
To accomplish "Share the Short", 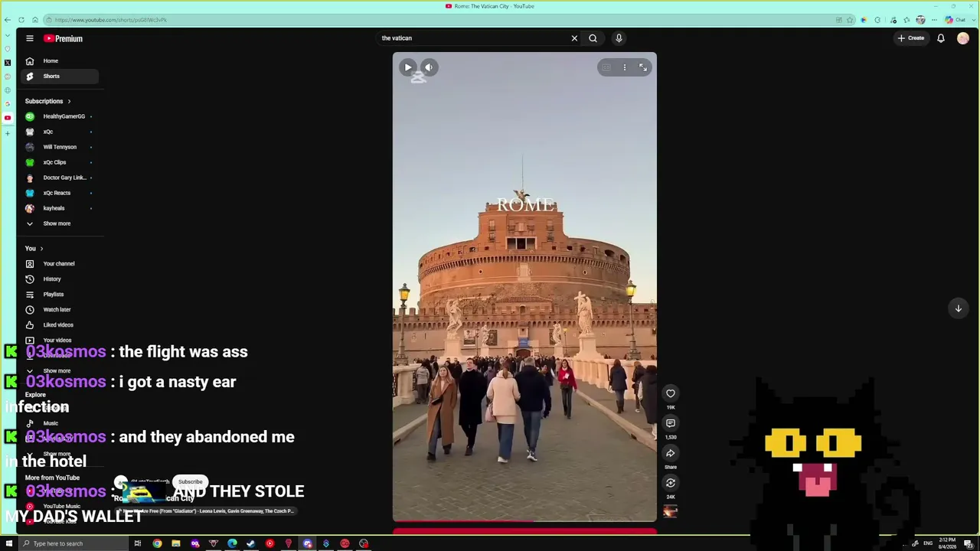I will pos(670,453).
